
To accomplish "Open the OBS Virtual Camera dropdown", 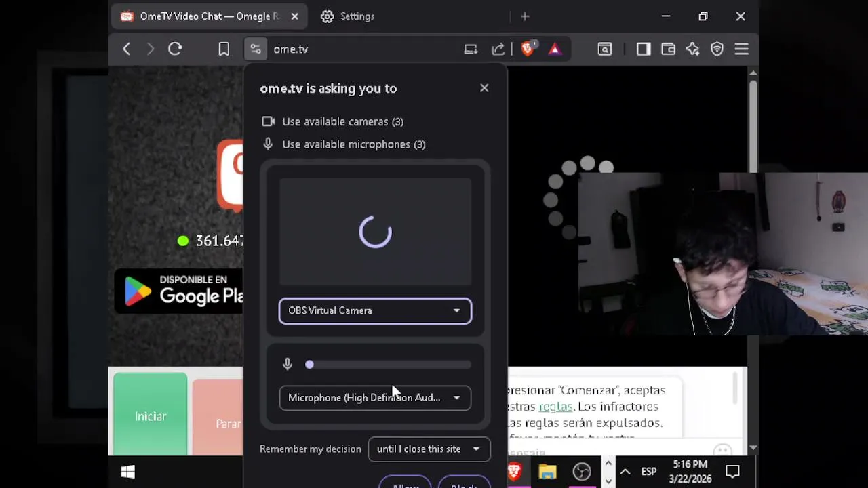I will point(375,310).
